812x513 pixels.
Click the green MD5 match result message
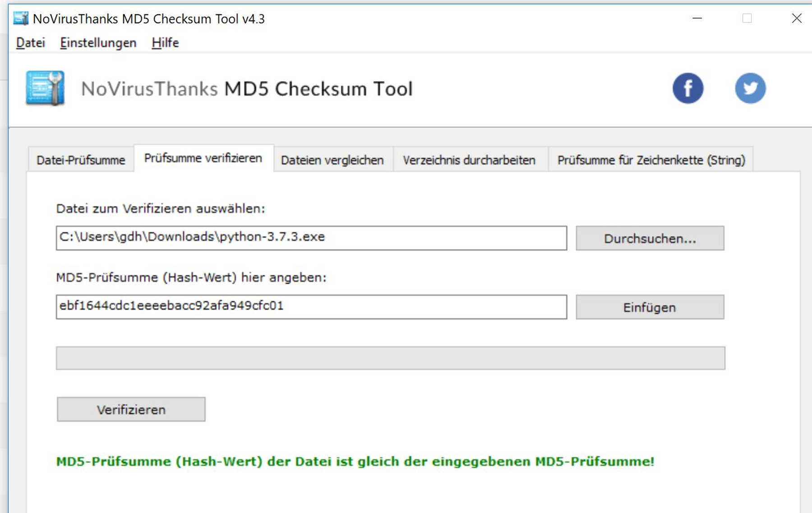355,462
